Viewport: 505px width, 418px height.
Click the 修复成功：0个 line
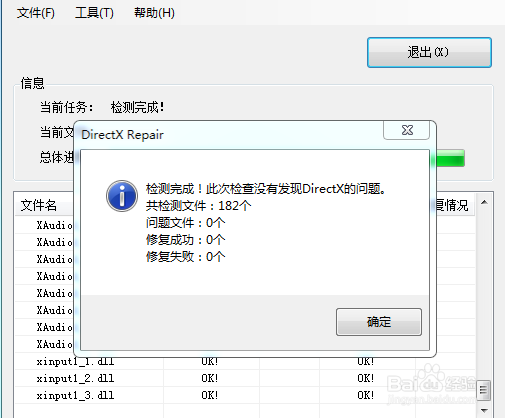[185, 240]
